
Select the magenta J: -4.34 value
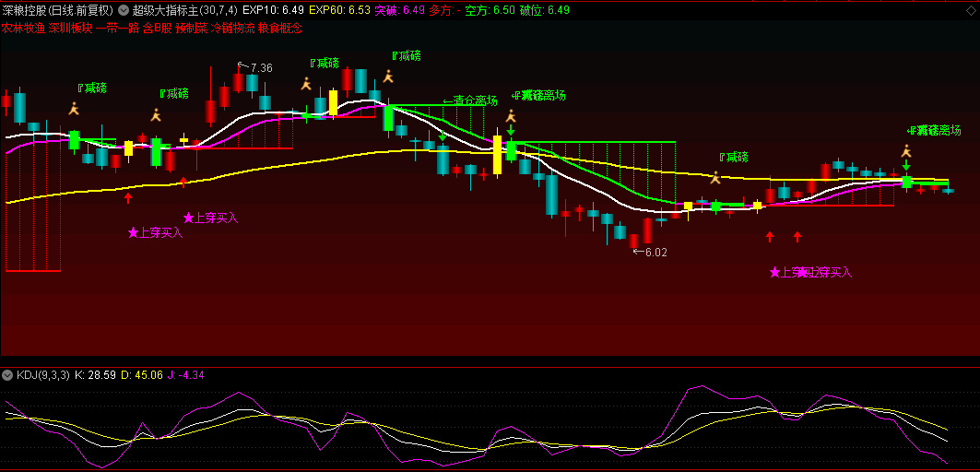click(185, 375)
